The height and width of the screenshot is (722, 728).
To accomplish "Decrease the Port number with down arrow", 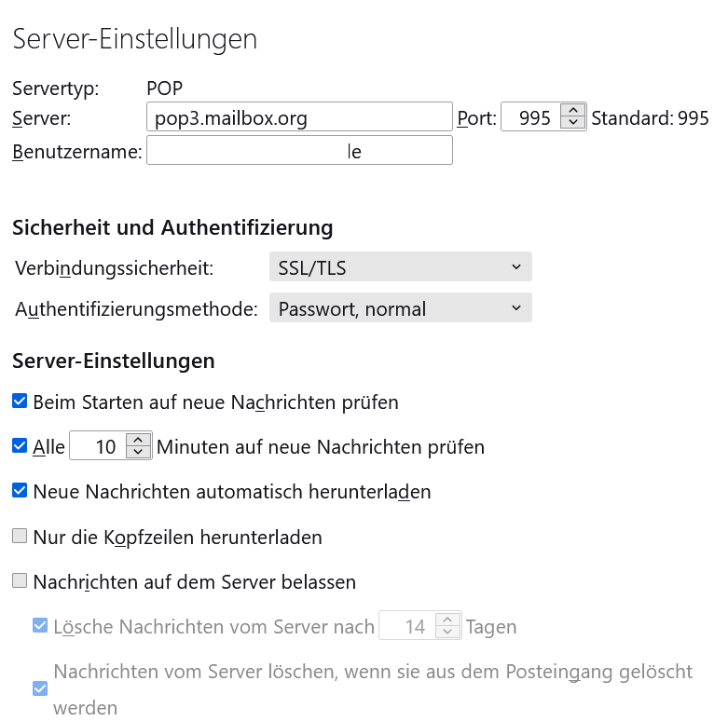I will (x=573, y=122).
